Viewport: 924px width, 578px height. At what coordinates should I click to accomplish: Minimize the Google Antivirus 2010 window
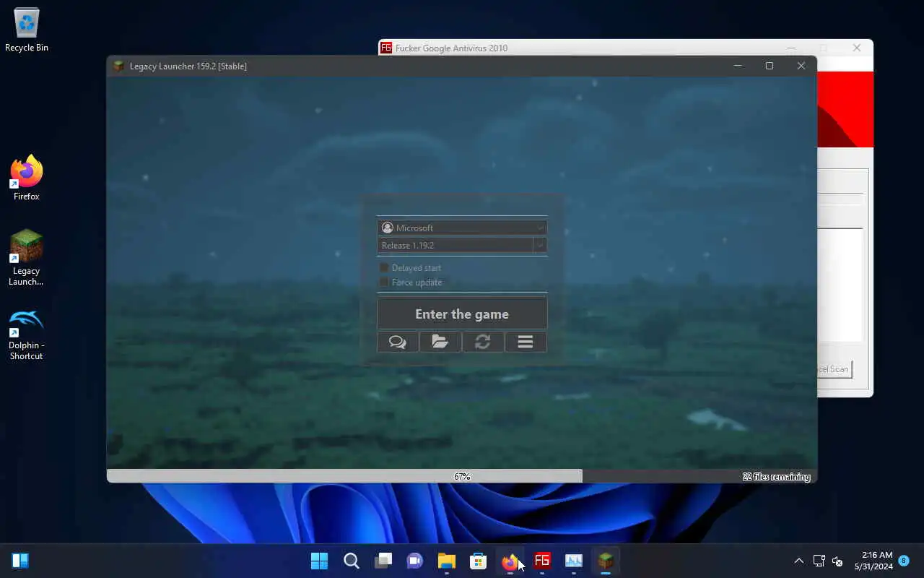(x=792, y=48)
